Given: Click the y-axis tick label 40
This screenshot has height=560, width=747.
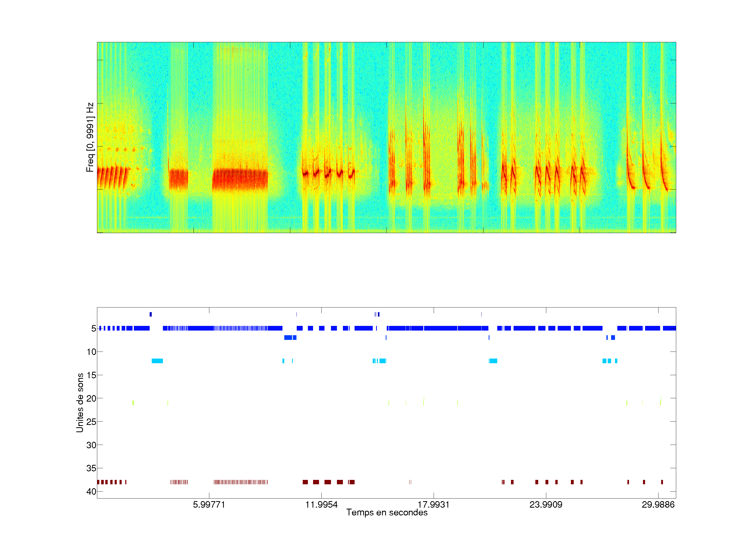Looking at the screenshot, I should 91,492.
